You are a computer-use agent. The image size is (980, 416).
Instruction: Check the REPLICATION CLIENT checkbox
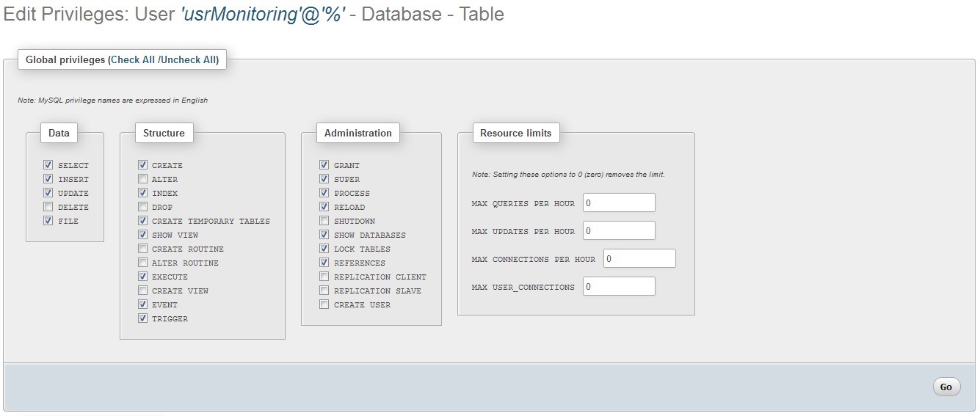(x=324, y=277)
